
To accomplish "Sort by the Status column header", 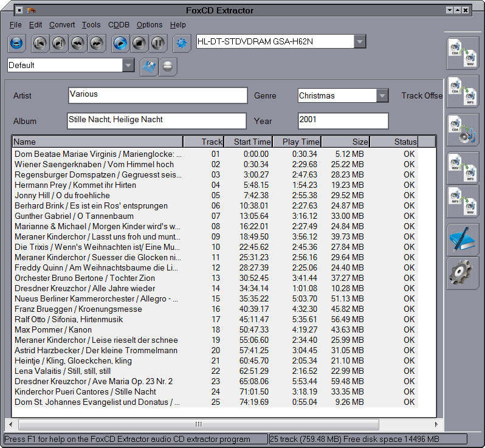I will pyautogui.click(x=394, y=142).
